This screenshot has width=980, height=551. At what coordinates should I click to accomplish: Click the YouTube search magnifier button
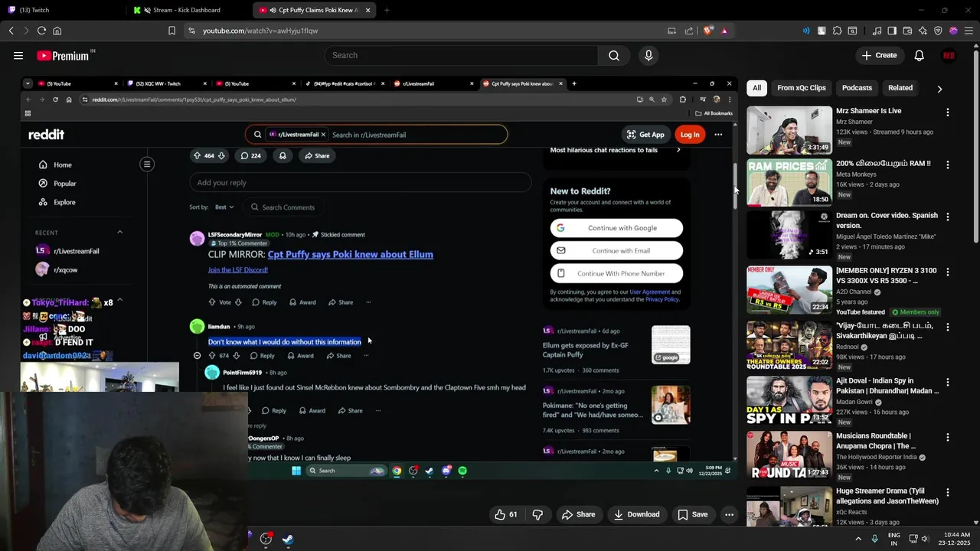[x=613, y=55]
